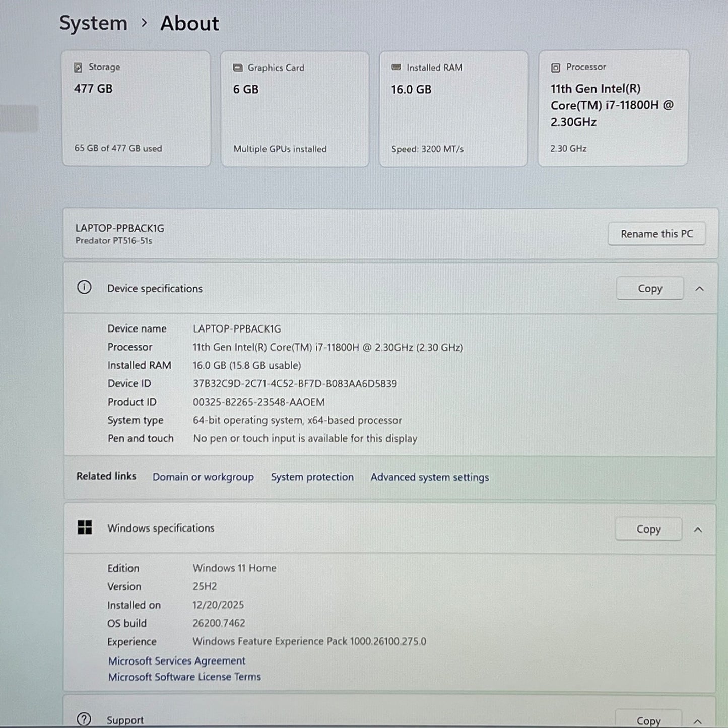Viewport: 728px width, 728px height.
Task: Click the Rename this PC button
Action: (x=656, y=234)
